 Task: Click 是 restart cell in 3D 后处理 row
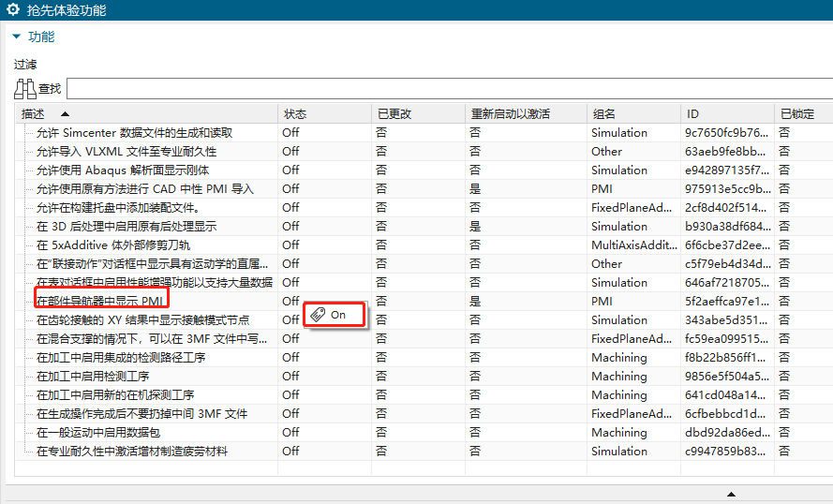[475, 227]
